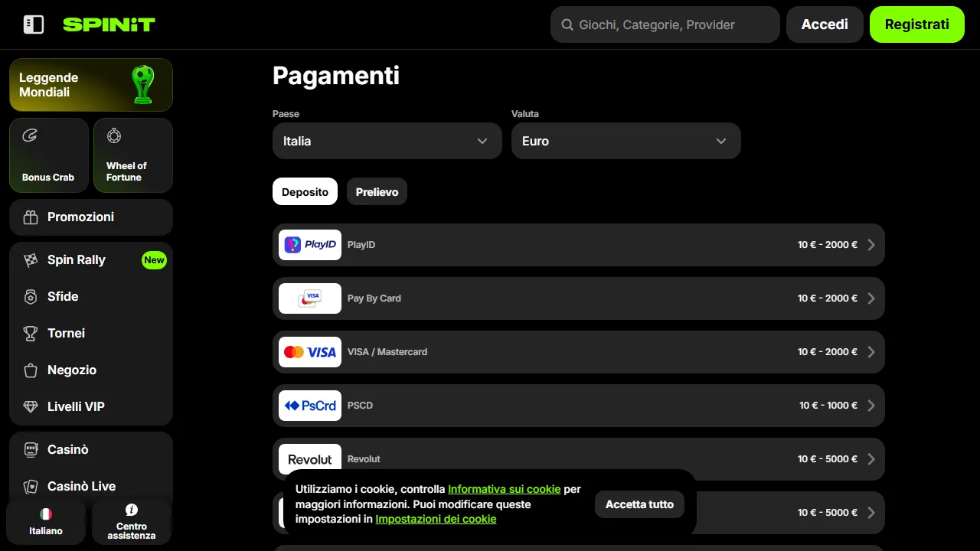Screen dimensions: 980x551
Task: Open Sfide in the sidebar
Action: point(91,297)
